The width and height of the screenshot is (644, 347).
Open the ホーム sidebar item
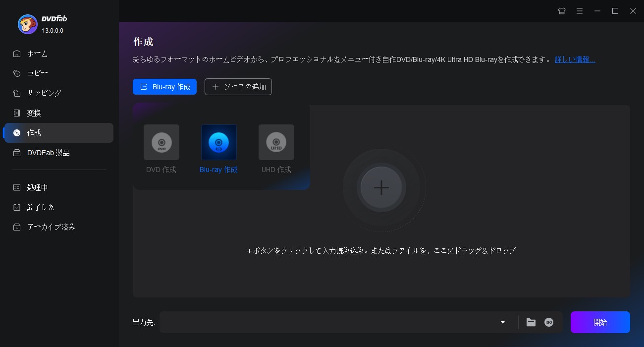[x=58, y=54]
